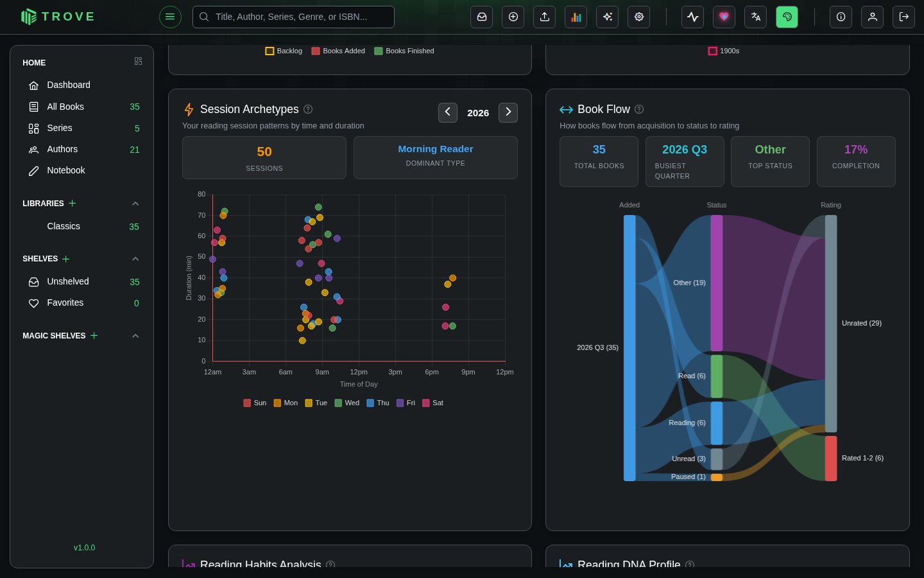Click help icon next to Book Flow
924x578 pixels.
[x=639, y=109]
